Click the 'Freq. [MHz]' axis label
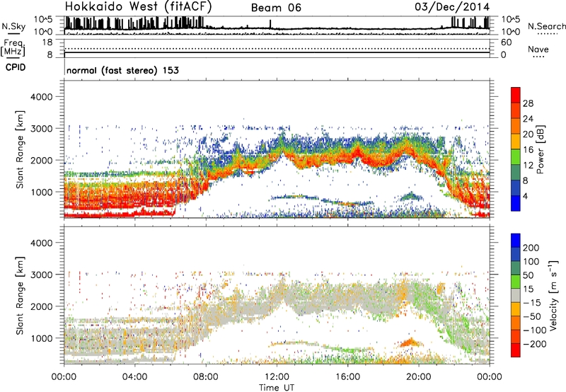The image size is (566, 392). (x=13, y=48)
